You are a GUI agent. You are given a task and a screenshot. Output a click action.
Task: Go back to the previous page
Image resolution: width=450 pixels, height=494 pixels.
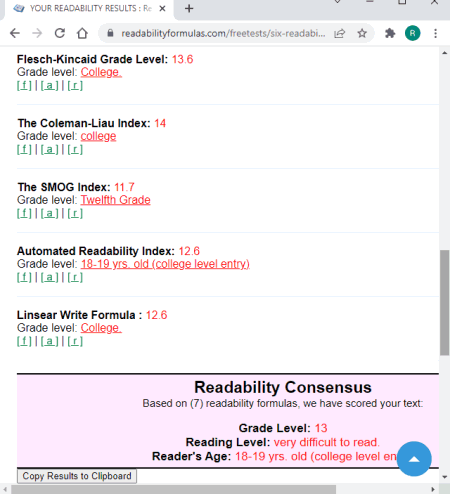tap(15, 33)
